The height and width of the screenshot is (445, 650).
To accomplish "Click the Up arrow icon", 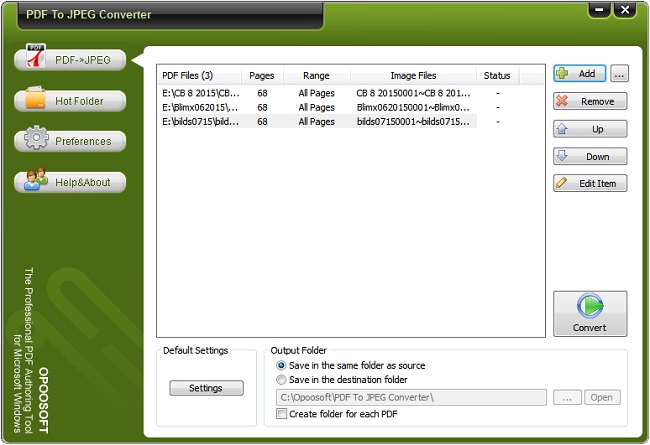I will click(562, 129).
